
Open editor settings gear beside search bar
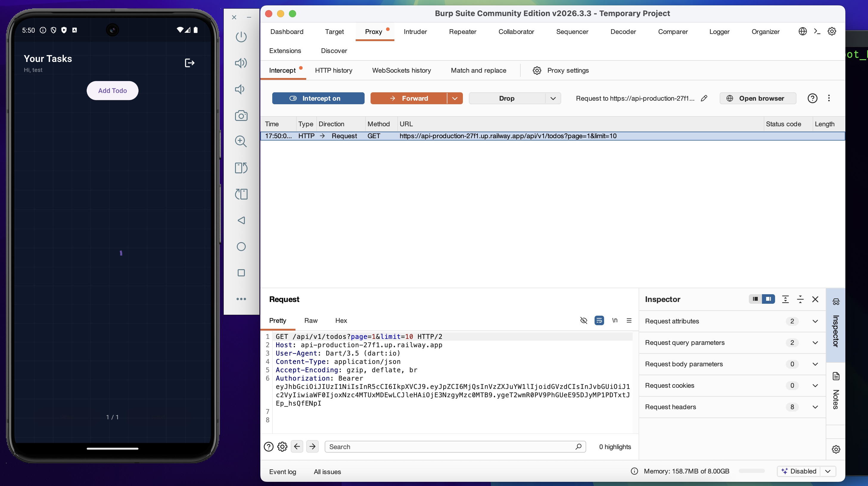[282, 447]
